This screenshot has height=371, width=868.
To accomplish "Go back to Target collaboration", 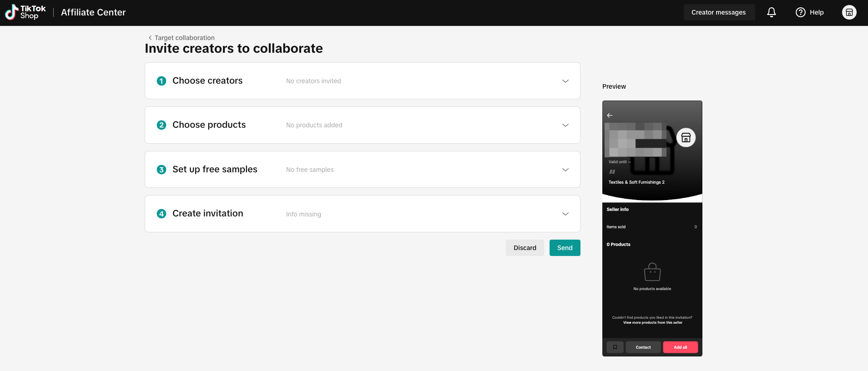I will coord(182,38).
